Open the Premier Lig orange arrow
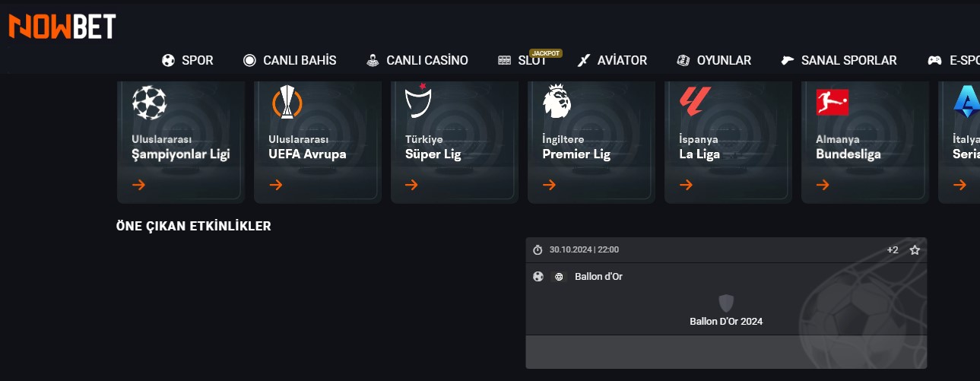This screenshot has width=980, height=381. [549, 185]
